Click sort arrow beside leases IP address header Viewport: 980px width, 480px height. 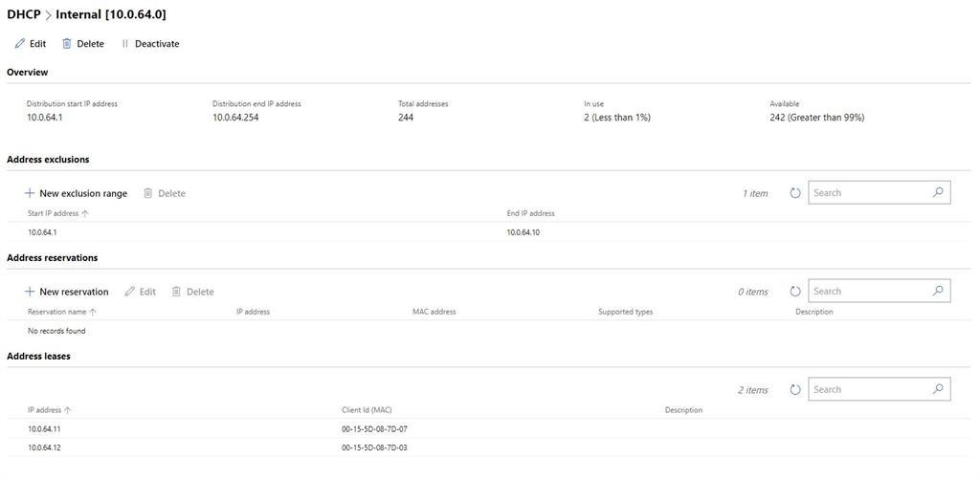click(68, 410)
